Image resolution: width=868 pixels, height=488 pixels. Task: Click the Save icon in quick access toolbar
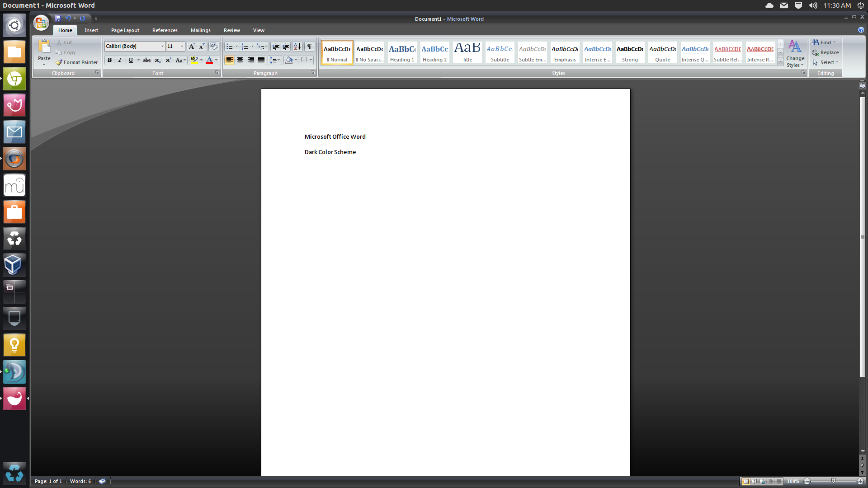(58, 19)
